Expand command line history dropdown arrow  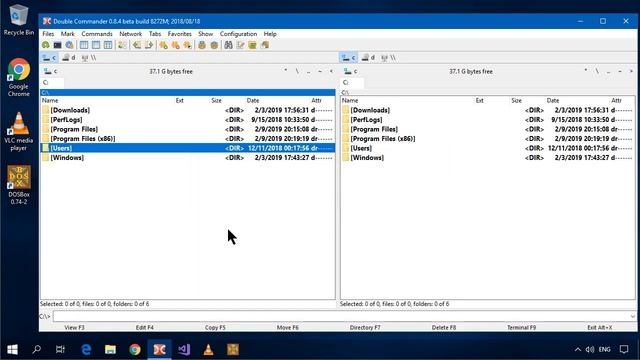point(632,316)
